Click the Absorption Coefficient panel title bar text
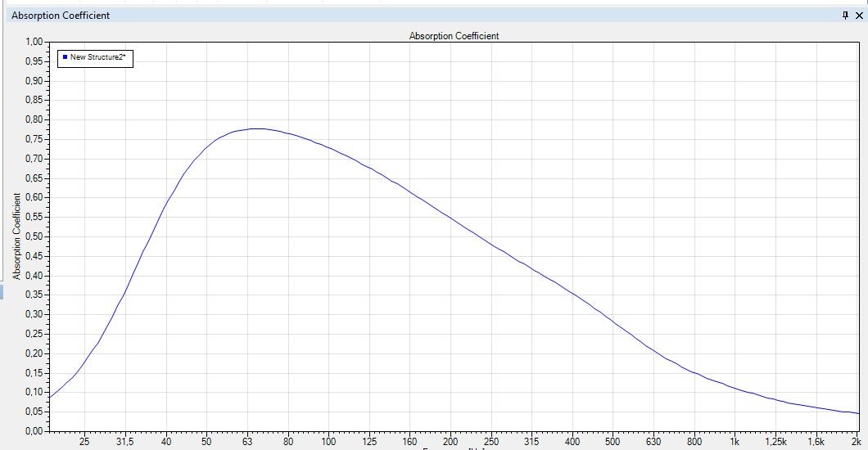Screen dimensions: 868x450 coord(61,16)
